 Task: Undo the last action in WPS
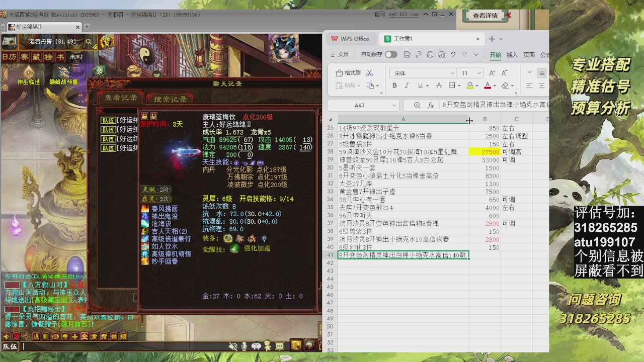(453, 54)
